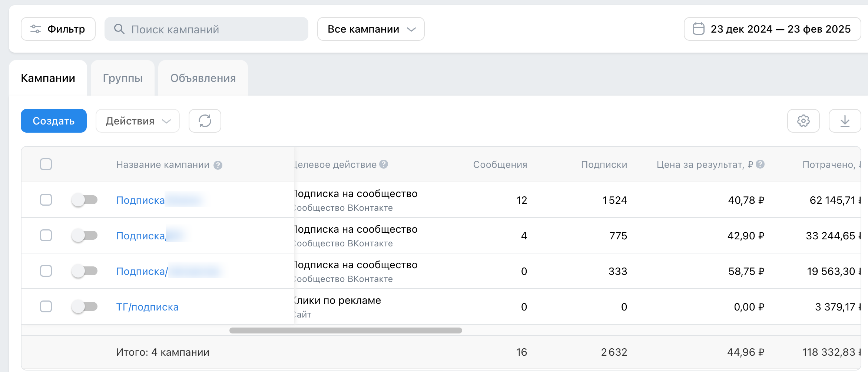Viewport: 868px width, 372px height.
Task: Toggle the ТГ/подписка campaign switch
Action: click(x=85, y=306)
